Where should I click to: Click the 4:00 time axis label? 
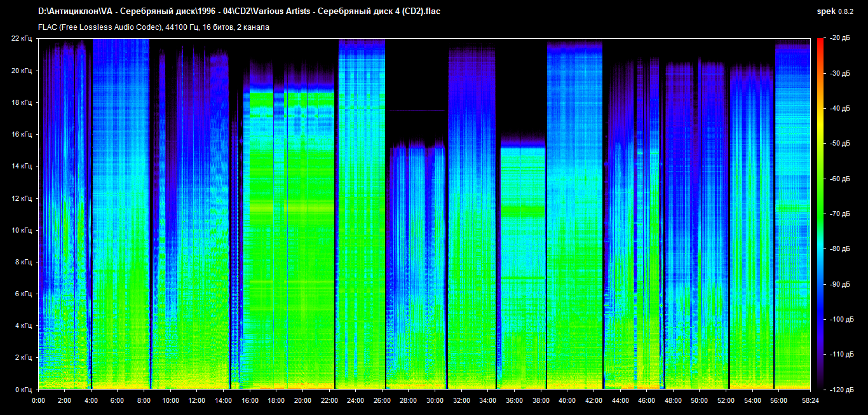[x=91, y=400]
